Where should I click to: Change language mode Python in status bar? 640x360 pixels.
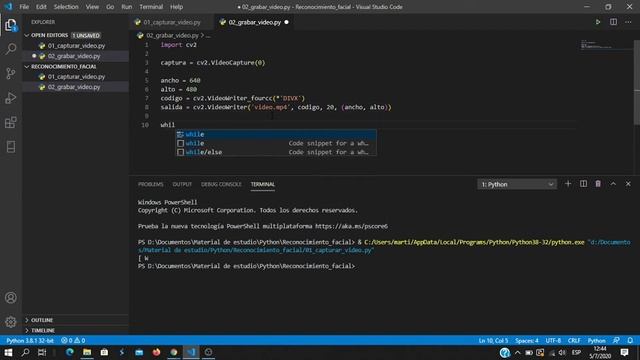pyautogui.click(x=596, y=340)
